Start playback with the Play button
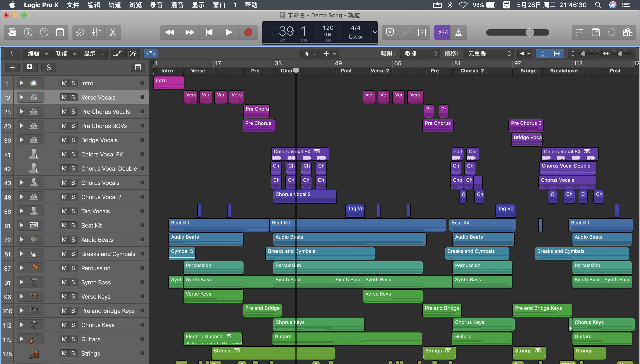Image resolution: width=640 pixels, height=364 pixels. click(x=228, y=32)
